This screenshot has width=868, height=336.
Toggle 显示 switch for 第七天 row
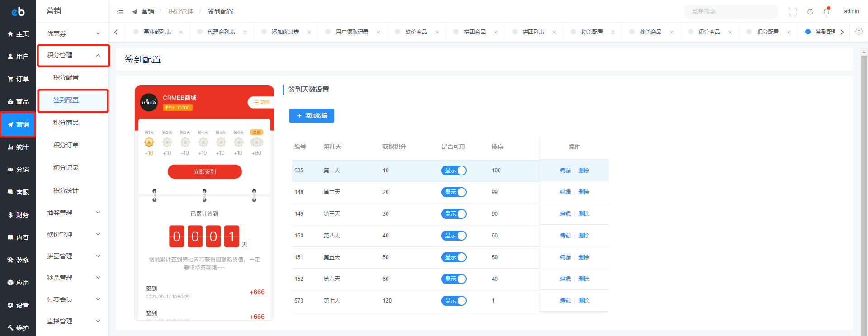click(x=453, y=301)
